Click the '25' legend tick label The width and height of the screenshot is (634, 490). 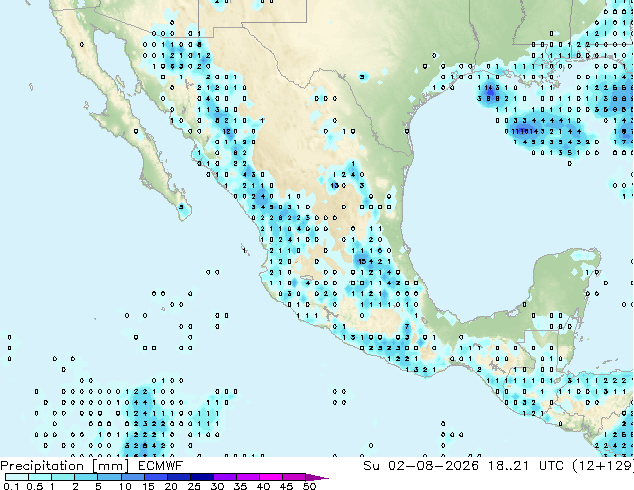(194, 486)
